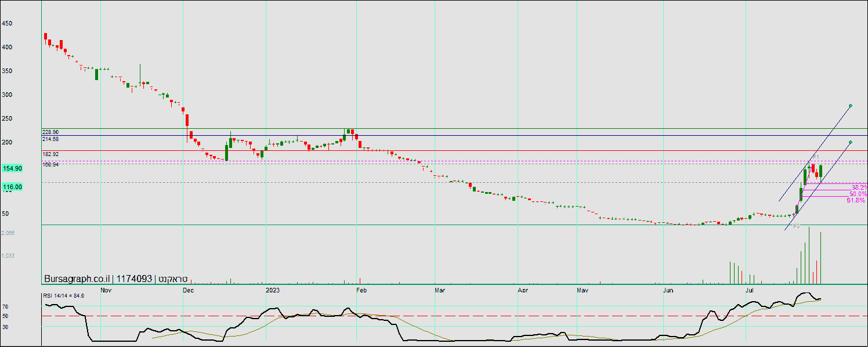Image resolution: width=868 pixels, height=347 pixels.
Task: Click the Jun label on the time axis
Action: coord(668,289)
